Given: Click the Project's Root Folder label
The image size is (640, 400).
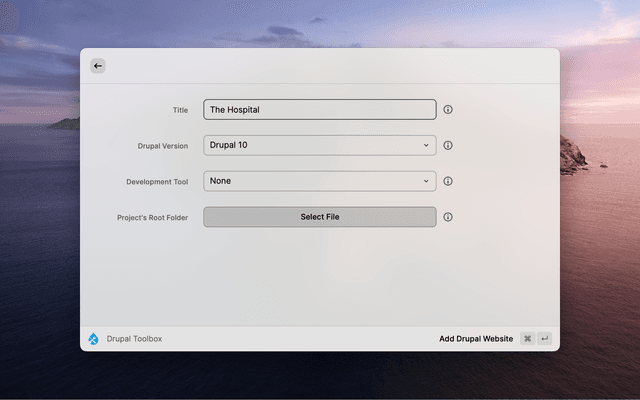Looking at the screenshot, I should [x=152, y=217].
